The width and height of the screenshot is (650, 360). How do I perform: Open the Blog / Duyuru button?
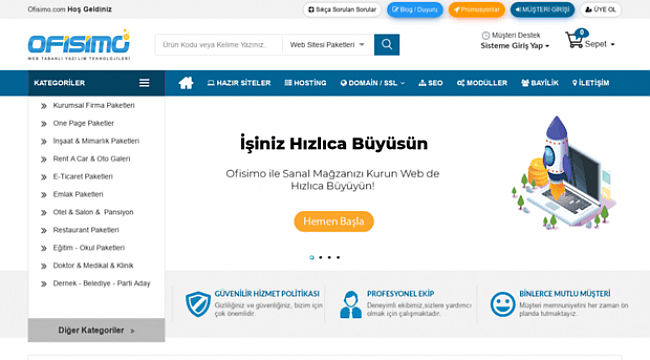click(x=415, y=10)
